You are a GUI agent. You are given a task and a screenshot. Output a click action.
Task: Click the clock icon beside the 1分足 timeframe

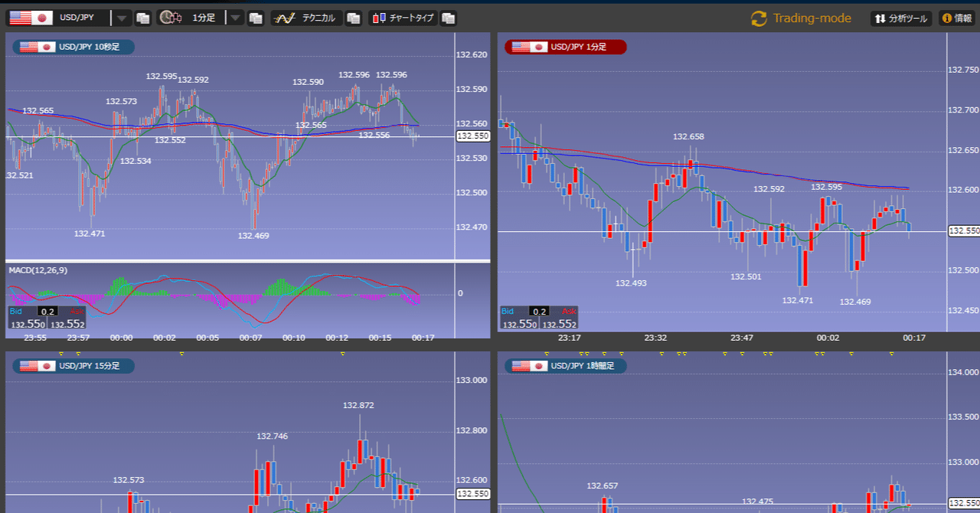[x=168, y=17]
